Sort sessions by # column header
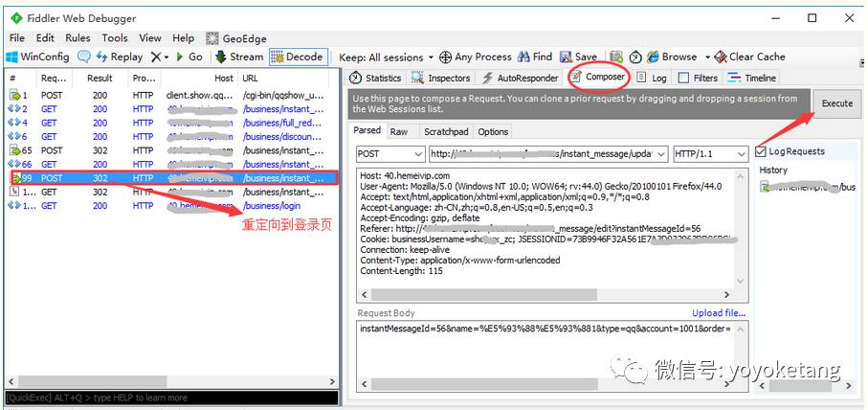This screenshot has height=410, width=868. click(21, 79)
